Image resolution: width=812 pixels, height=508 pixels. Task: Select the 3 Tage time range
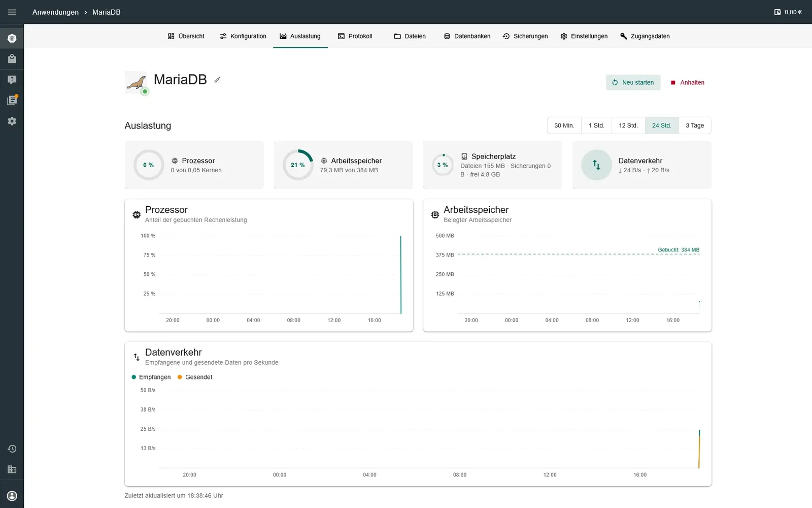pyautogui.click(x=695, y=125)
